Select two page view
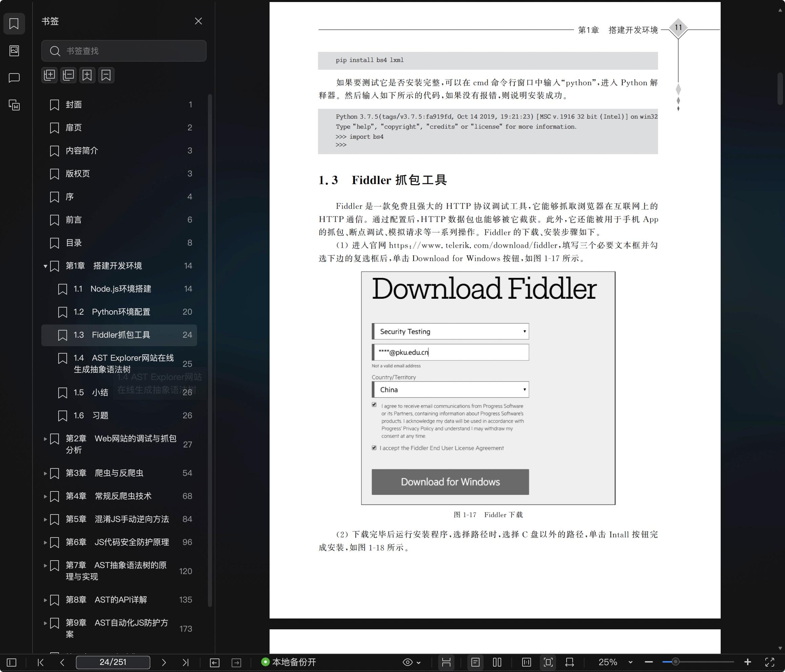The height and width of the screenshot is (672, 785). 497,662
